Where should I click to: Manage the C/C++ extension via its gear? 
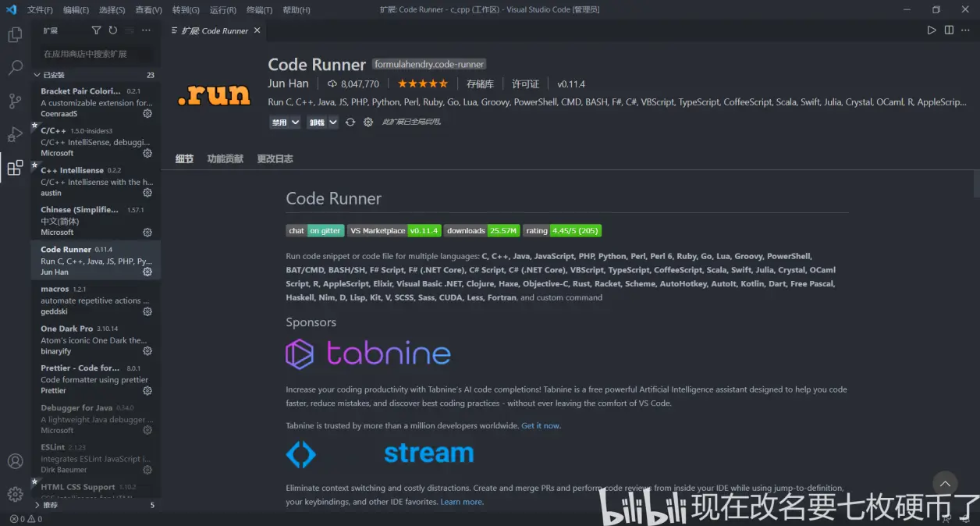tap(147, 153)
